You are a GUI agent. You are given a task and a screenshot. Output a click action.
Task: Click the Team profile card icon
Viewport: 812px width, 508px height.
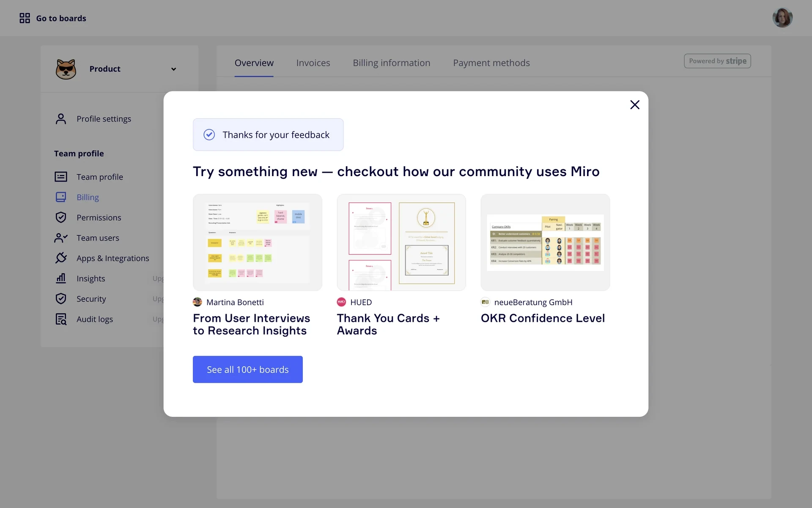coord(61,177)
